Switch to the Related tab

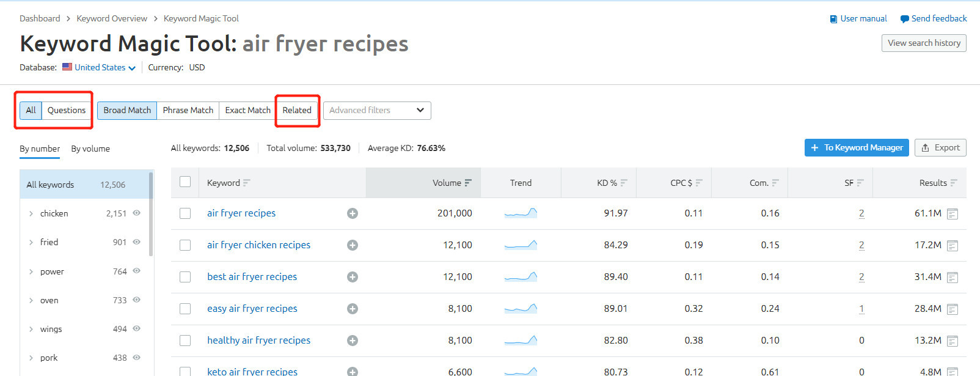click(x=297, y=111)
